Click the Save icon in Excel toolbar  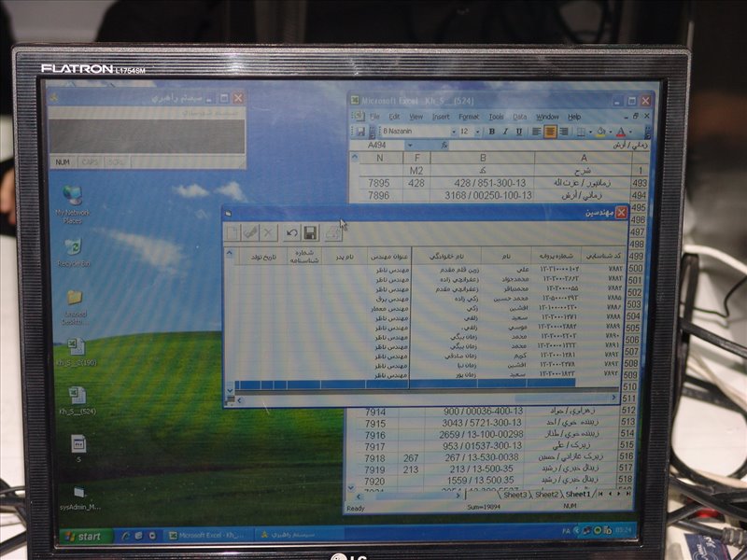(x=359, y=132)
